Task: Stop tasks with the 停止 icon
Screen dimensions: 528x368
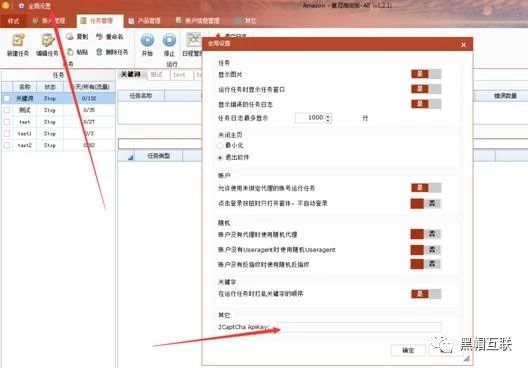Action: pyautogui.click(x=169, y=40)
